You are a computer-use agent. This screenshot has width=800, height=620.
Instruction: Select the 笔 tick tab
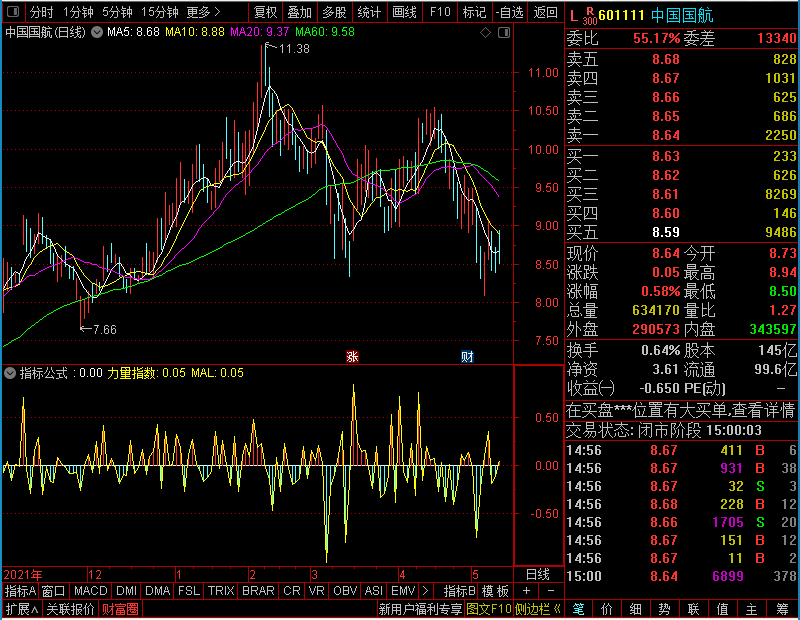(578, 609)
